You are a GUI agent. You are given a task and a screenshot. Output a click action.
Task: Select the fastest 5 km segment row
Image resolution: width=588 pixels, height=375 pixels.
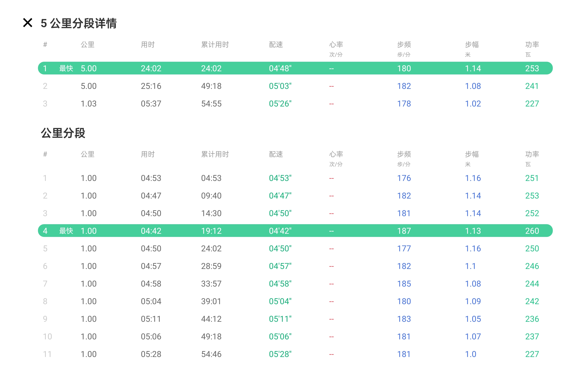[295, 68]
